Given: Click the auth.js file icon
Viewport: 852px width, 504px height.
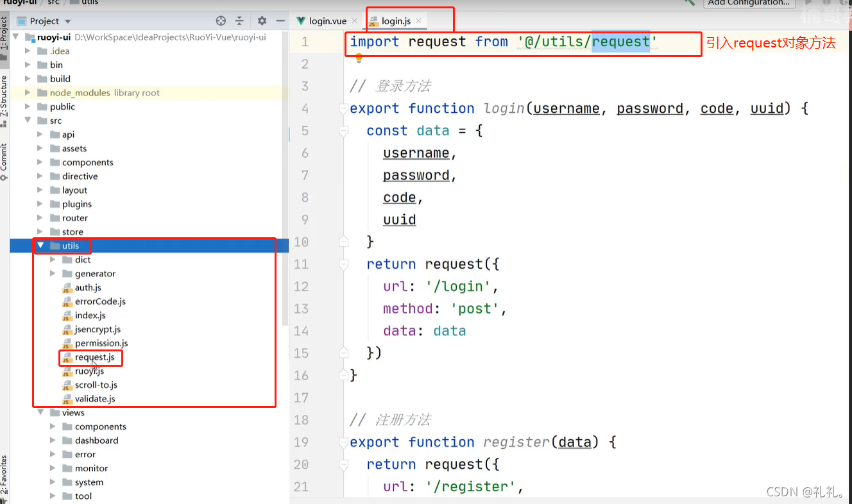Looking at the screenshot, I should point(67,288).
